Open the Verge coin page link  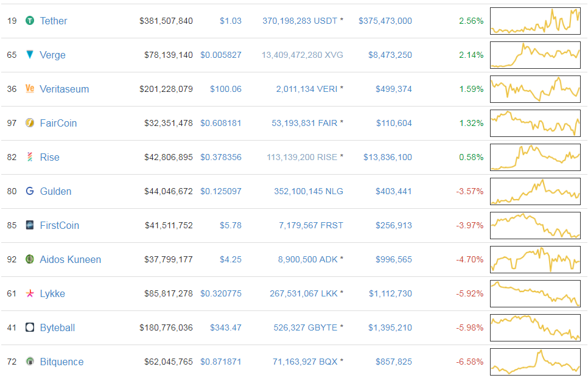tap(52, 55)
